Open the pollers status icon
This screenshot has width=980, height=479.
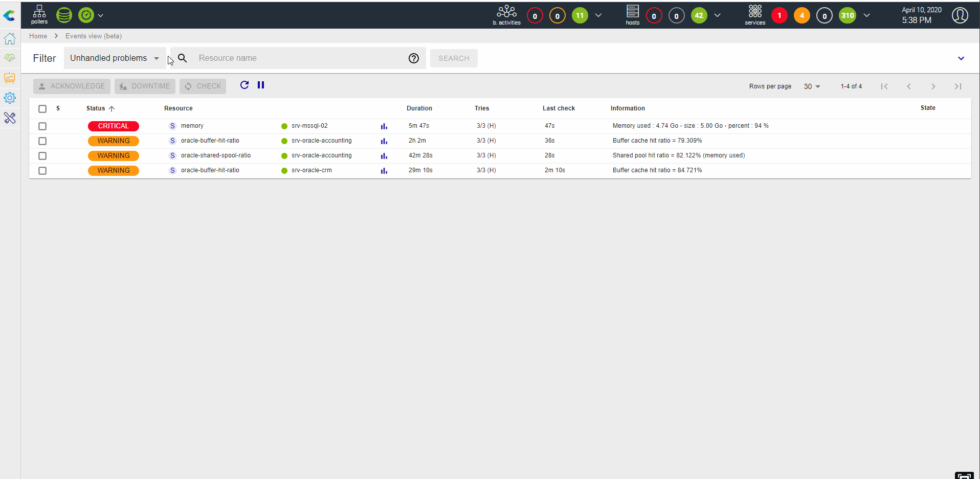[39, 14]
